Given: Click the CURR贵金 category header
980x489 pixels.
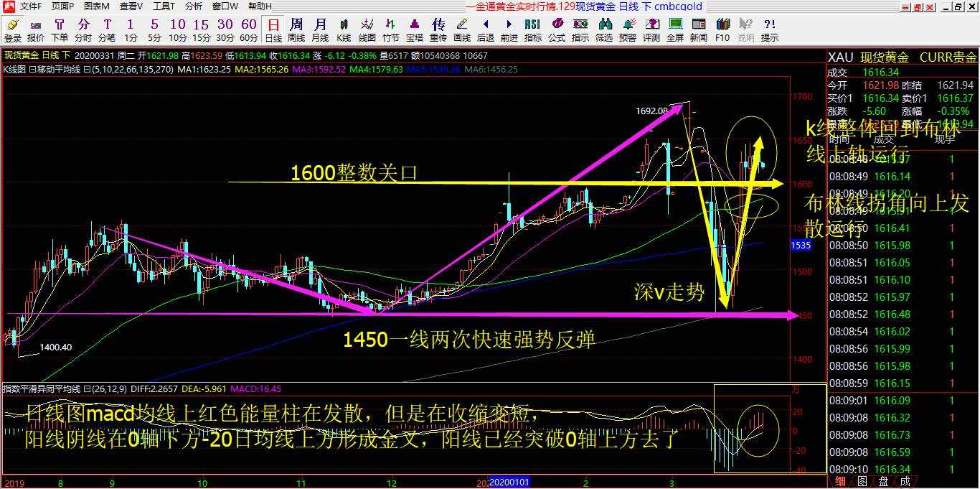Looking at the screenshot, I should pyautogui.click(x=948, y=57).
